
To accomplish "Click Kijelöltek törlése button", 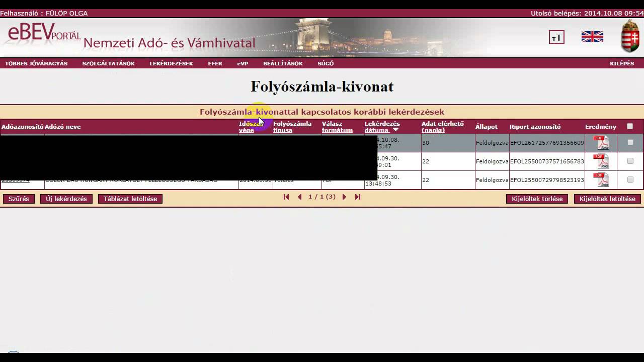I will [537, 199].
